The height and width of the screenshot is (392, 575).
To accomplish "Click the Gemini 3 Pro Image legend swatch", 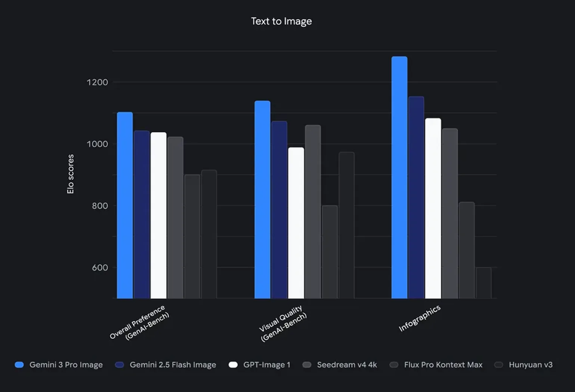I will coord(19,365).
